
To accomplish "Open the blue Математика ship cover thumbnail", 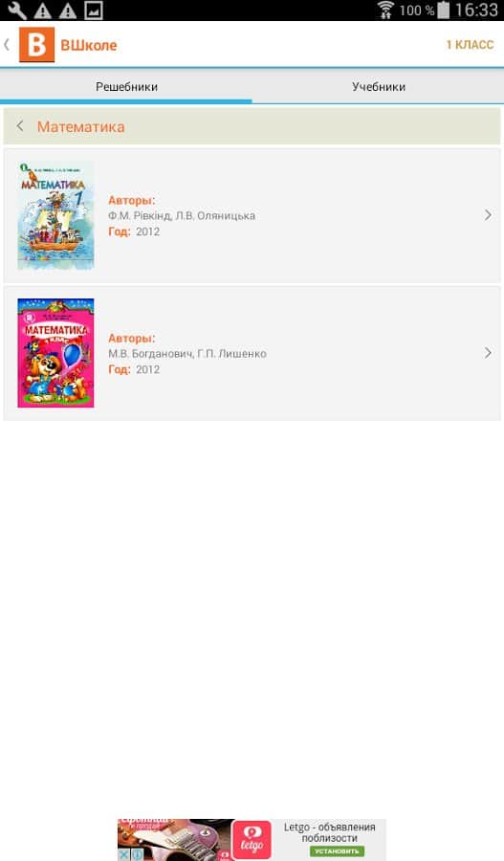I will pyautogui.click(x=55, y=215).
